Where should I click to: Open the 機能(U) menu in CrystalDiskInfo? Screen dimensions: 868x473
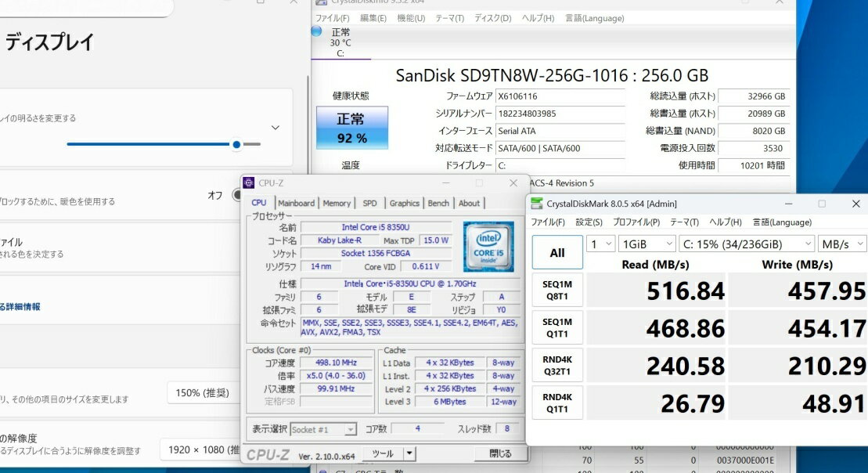click(410, 18)
